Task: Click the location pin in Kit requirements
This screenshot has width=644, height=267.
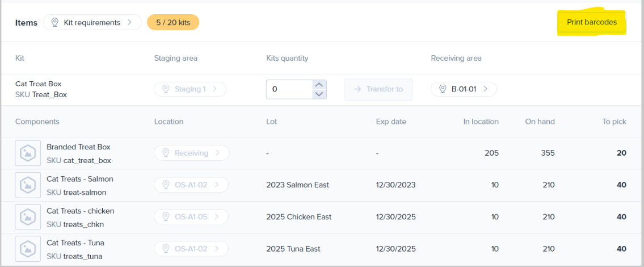Action: click(x=55, y=23)
